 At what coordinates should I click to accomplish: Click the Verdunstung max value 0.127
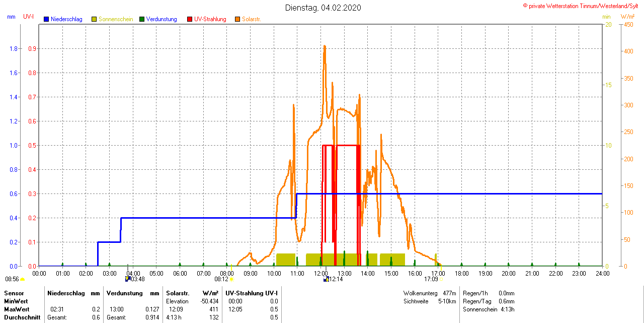click(x=151, y=309)
